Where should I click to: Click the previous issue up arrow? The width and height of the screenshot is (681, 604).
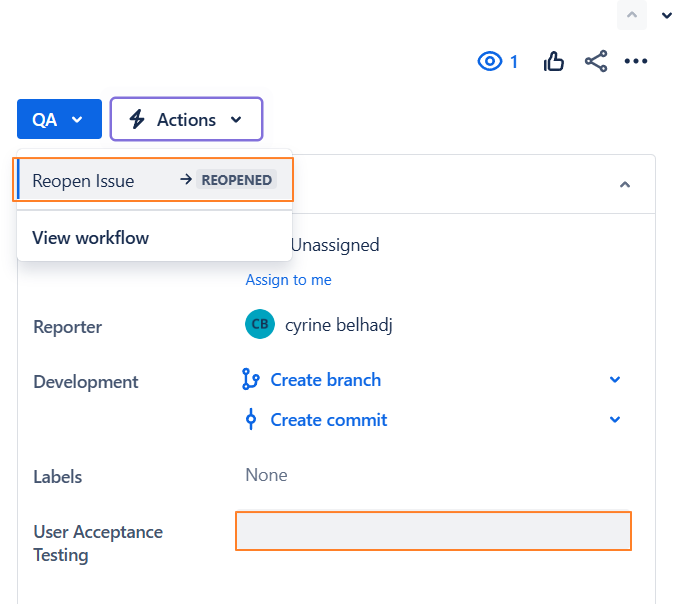pos(632,14)
